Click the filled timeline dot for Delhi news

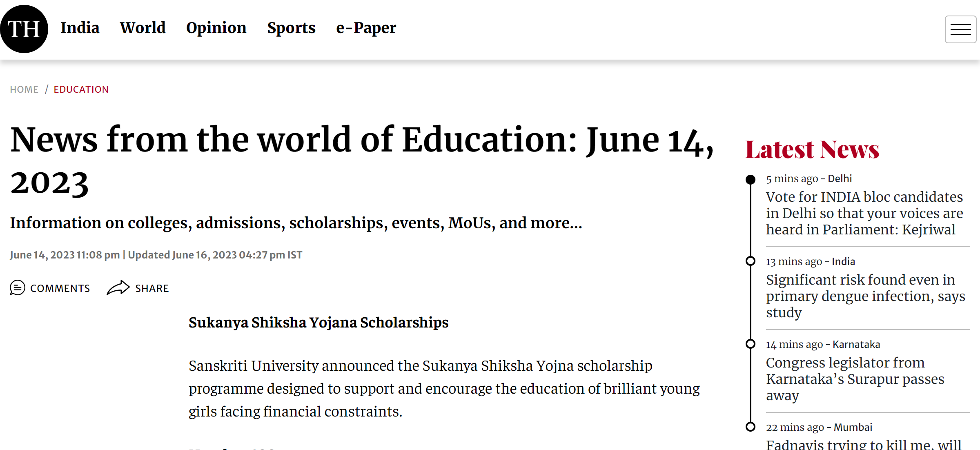[x=751, y=180]
